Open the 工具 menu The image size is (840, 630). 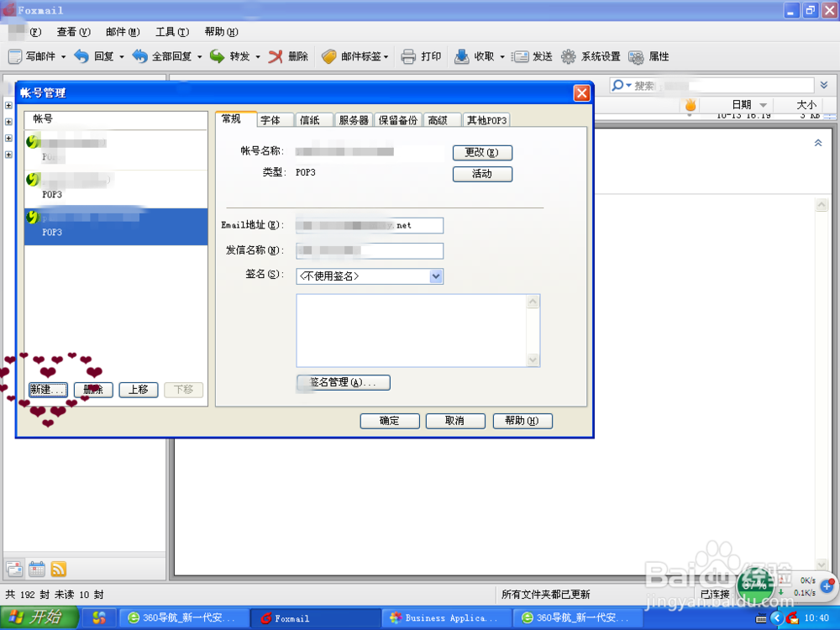171,31
